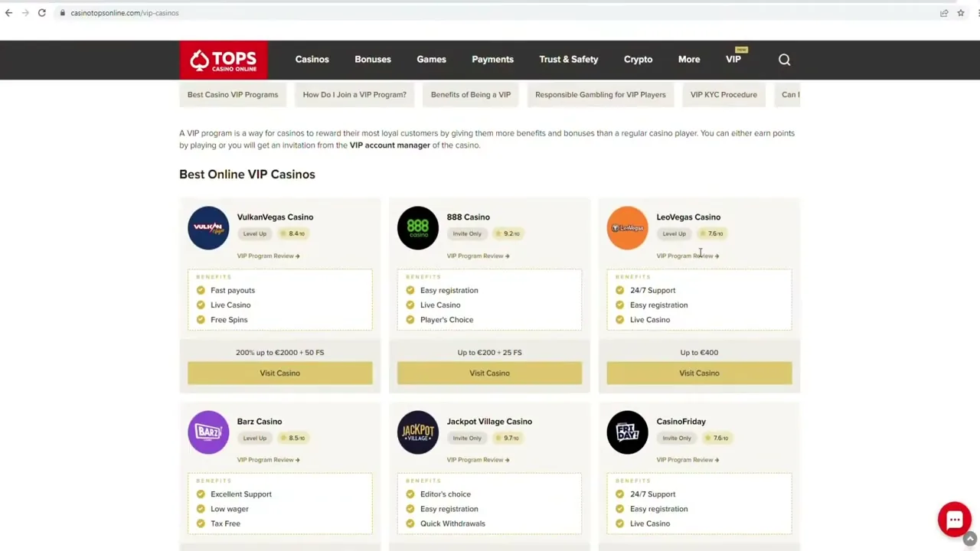Open the Casinos menu
The image size is (980, 551).
coord(312,60)
